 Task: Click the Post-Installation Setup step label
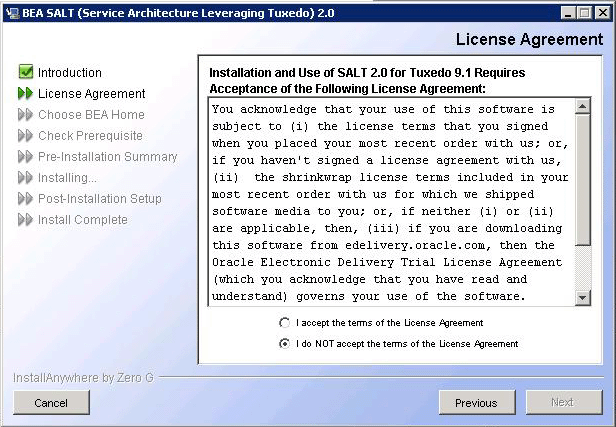99,199
